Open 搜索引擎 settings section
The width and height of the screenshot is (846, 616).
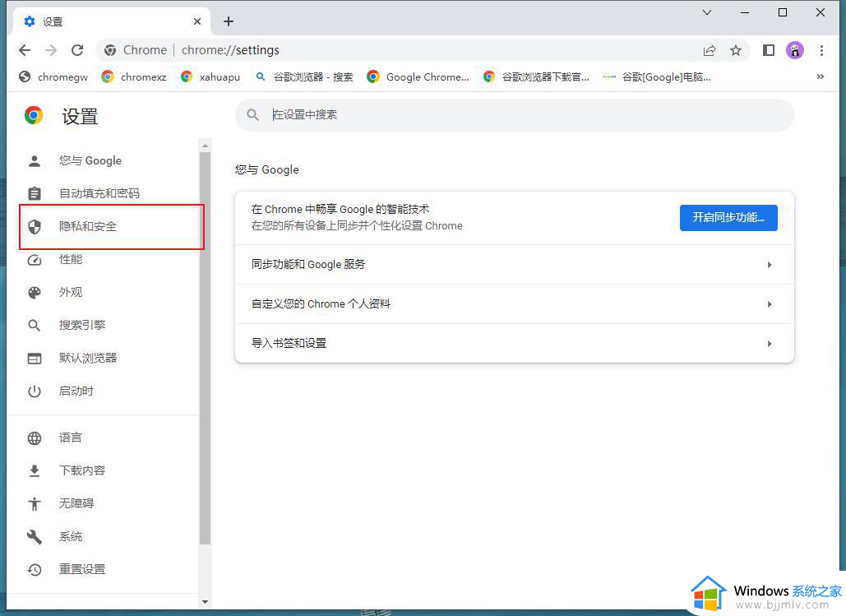tap(103, 325)
